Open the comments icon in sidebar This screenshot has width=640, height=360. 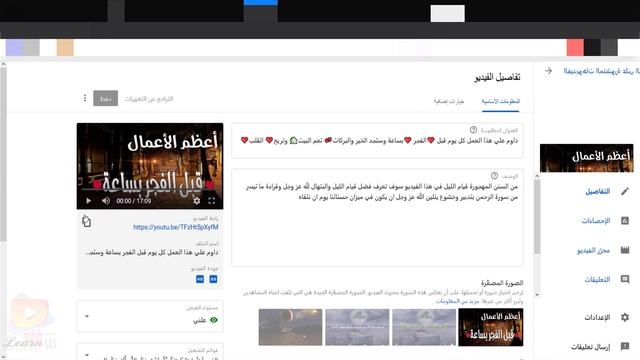click(625, 279)
